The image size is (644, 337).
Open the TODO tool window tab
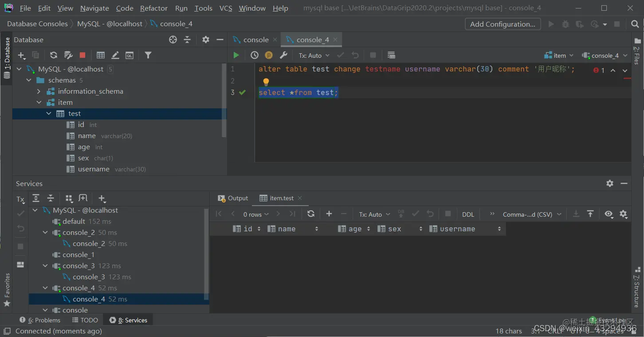85,320
